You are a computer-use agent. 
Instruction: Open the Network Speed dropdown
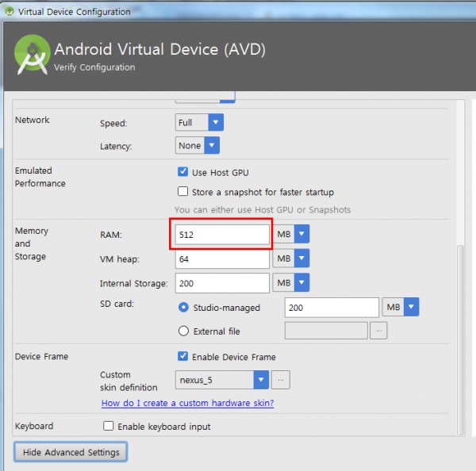click(x=199, y=122)
